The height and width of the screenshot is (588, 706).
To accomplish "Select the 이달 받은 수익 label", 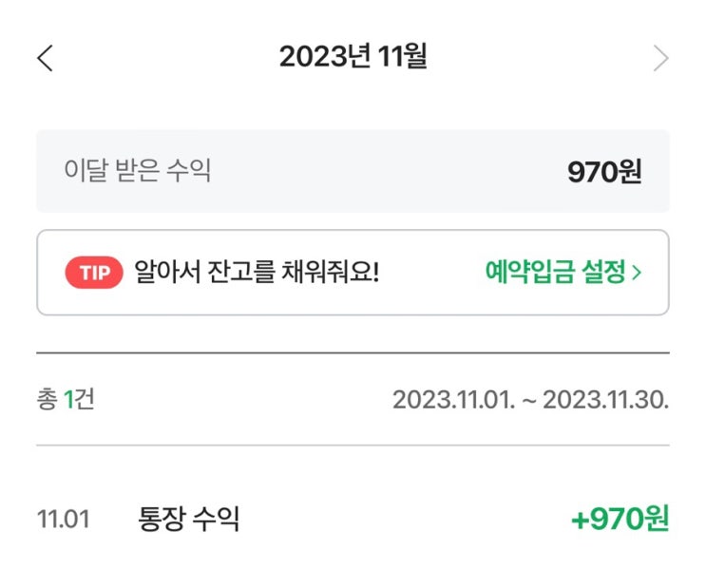I will pyautogui.click(x=138, y=171).
